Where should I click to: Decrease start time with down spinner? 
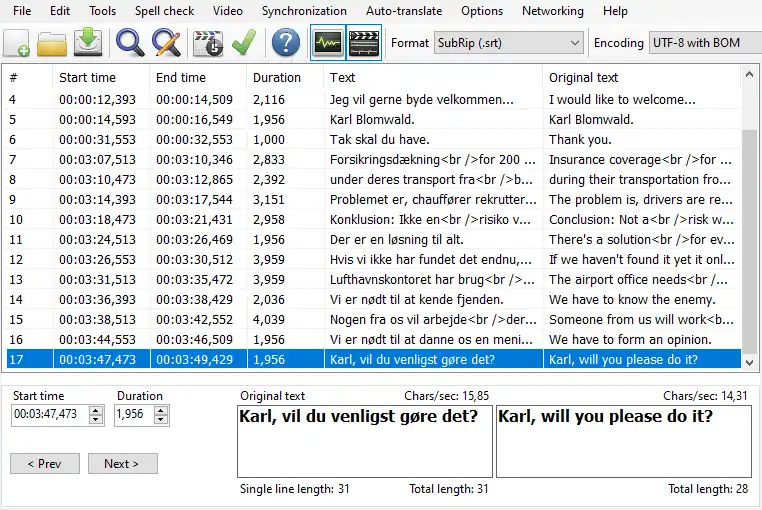[96, 420]
